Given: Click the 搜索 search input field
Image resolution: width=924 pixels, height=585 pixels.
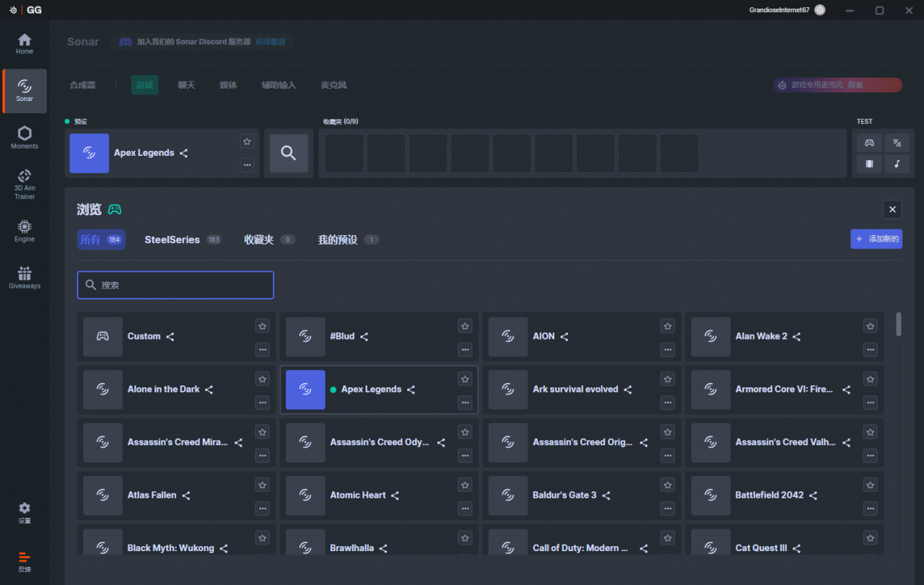Looking at the screenshot, I should pos(175,285).
